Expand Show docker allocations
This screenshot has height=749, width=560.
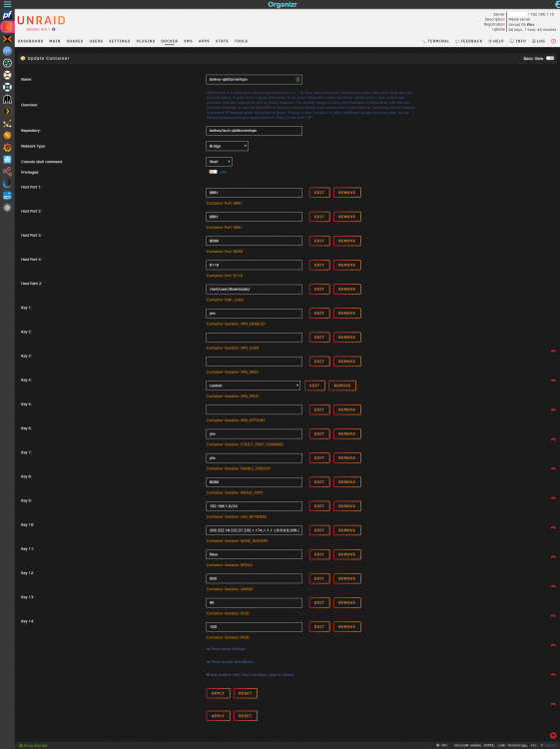231,661
